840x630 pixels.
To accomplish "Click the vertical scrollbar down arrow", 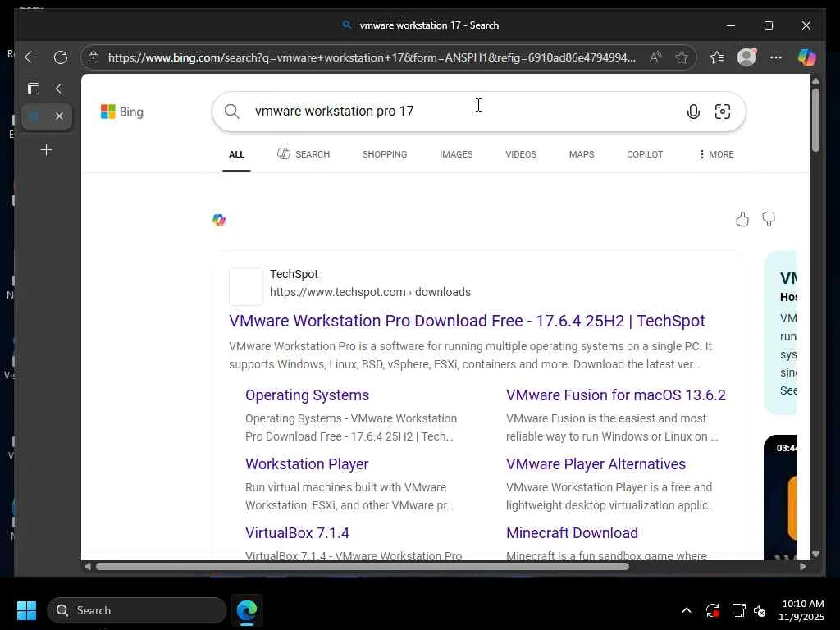I will [x=815, y=555].
